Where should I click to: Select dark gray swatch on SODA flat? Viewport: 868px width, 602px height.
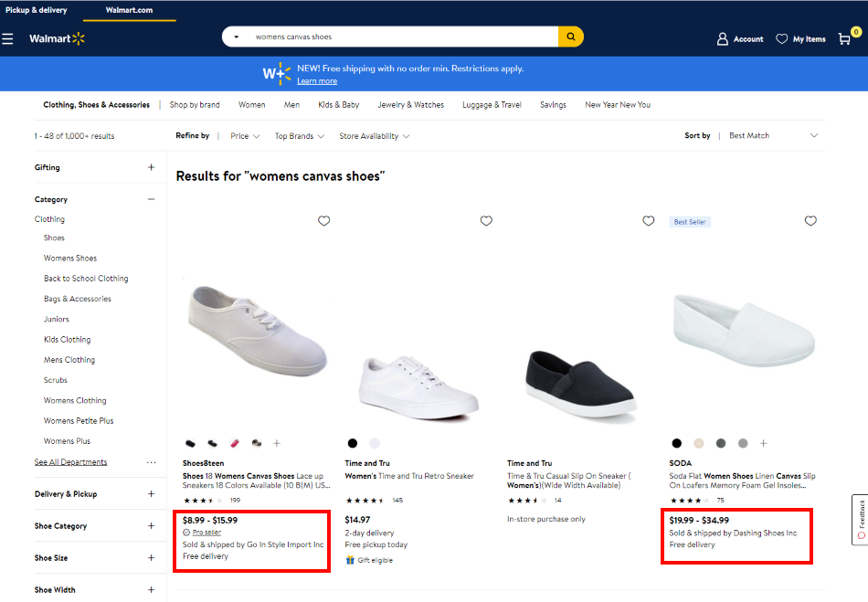point(721,443)
